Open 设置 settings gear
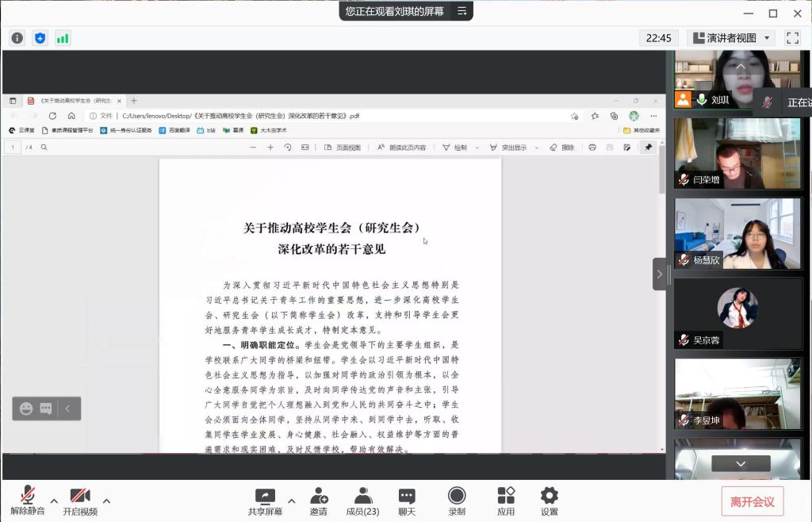The height and width of the screenshot is (522, 812). (549, 501)
